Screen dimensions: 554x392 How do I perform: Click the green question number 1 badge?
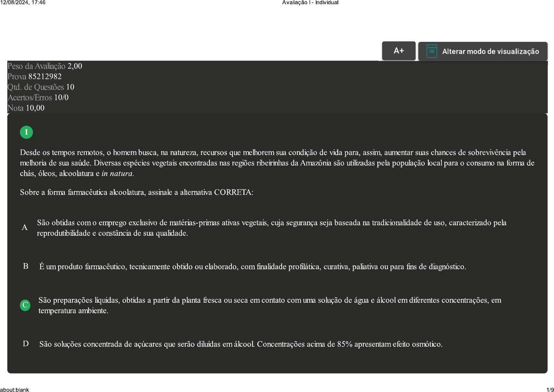[26, 132]
